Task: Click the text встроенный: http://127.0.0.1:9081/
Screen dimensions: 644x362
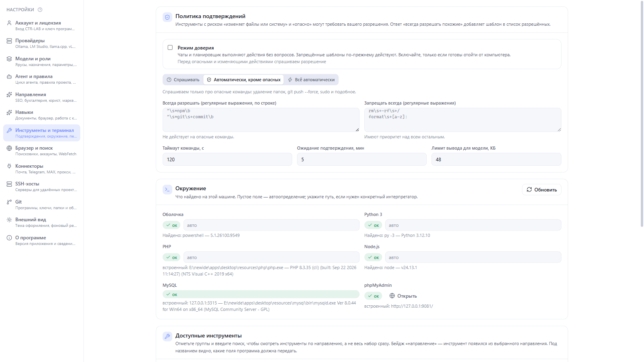Action: coord(398,306)
